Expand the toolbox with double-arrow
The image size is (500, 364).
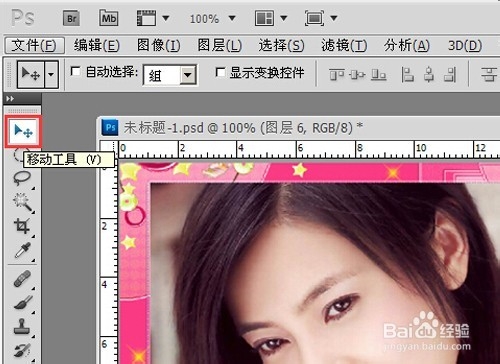[10, 99]
